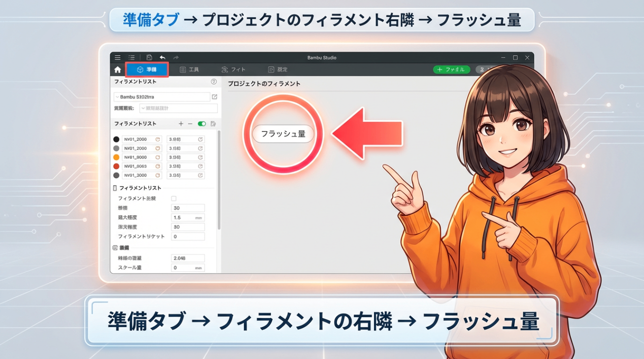
Task: Click the gray edit icon in the NV01_3000 row
Action: click(201, 175)
